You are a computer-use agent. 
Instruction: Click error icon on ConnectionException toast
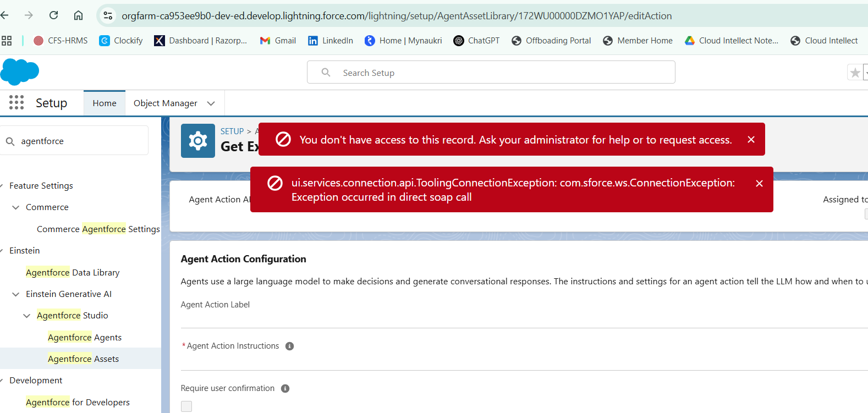(x=275, y=183)
